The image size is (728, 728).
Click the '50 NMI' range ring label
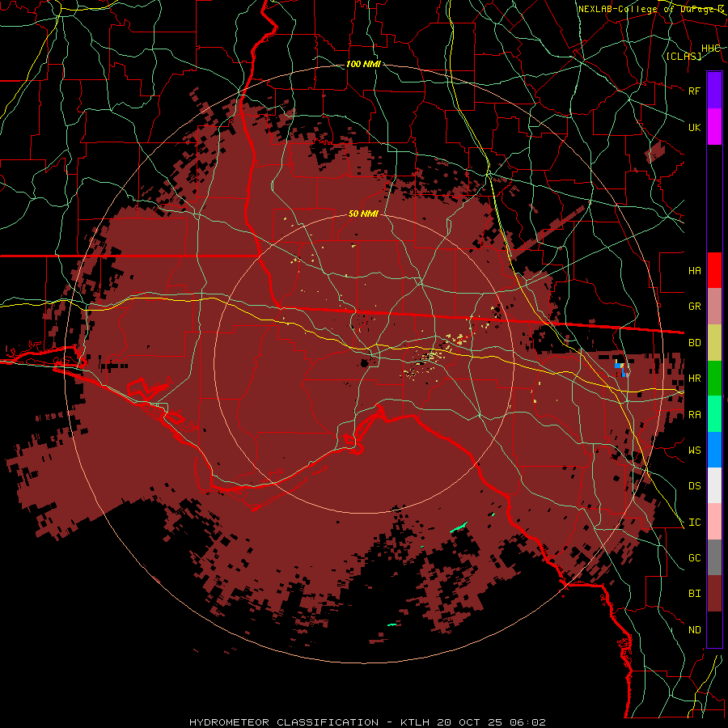pos(363,214)
